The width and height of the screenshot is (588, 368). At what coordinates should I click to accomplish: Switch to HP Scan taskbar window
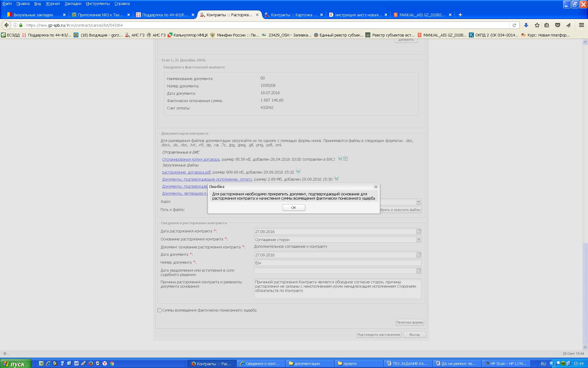pyautogui.click(x=506, y=364)
